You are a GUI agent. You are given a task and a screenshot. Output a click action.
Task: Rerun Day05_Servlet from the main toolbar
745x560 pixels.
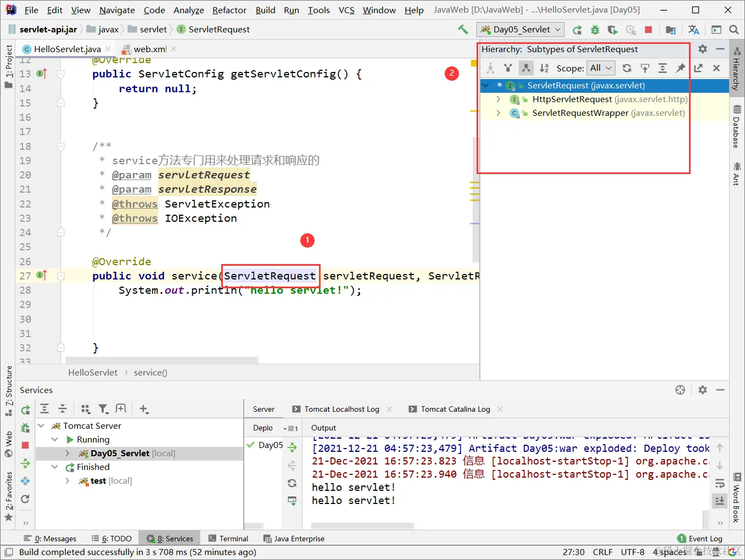[577, 30]
